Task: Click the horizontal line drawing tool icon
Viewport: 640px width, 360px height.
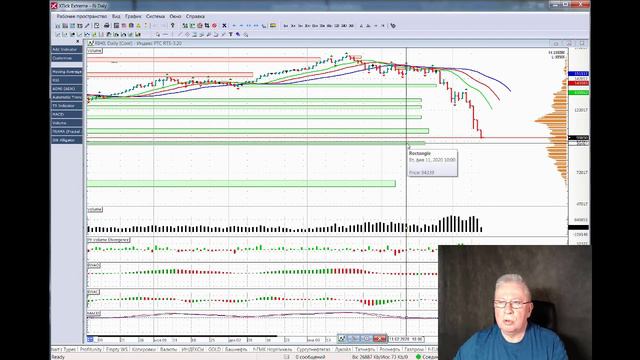Action: click(165, 35)
